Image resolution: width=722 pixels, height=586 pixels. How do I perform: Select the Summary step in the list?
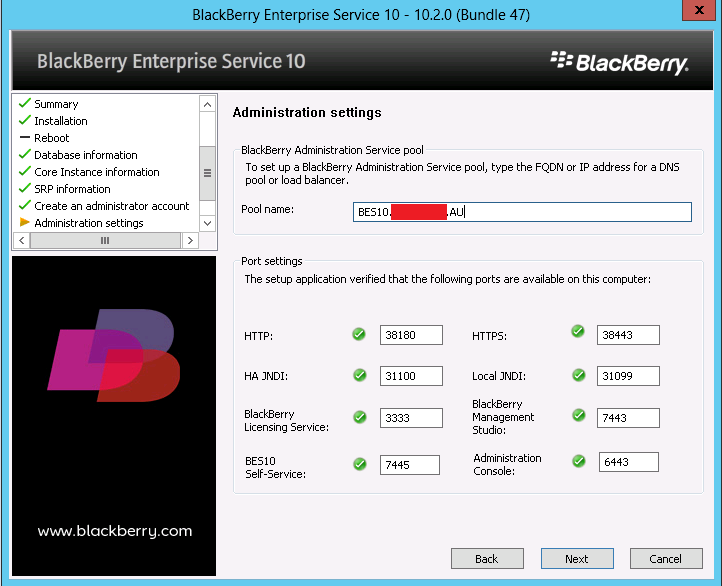pyautogui.click(x=56, y=104)
